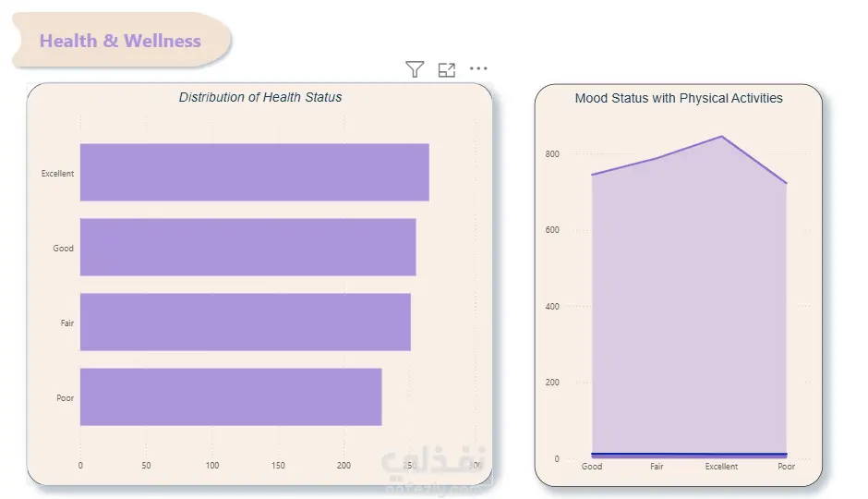This screenshot has width=868, height=499.
Task: Click the Mood Status with Physical Activities title
Action: [x=679, y=98]
